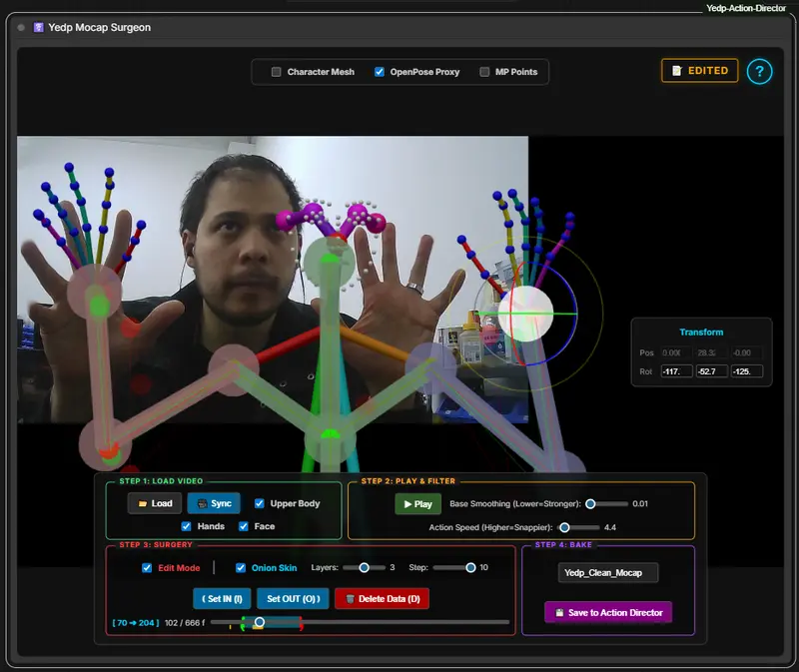Click the EDITED status button

(x=700, y=71)
